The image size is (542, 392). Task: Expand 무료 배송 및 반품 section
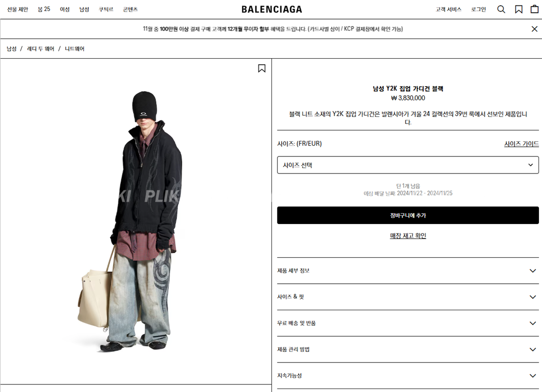click(408, 323)
